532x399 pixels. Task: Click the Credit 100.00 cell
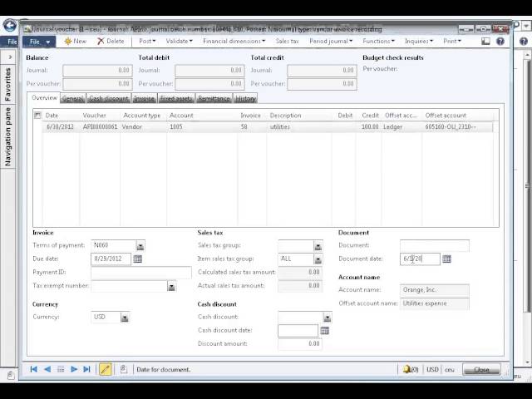pyautogui.click(x=368, y=127)
